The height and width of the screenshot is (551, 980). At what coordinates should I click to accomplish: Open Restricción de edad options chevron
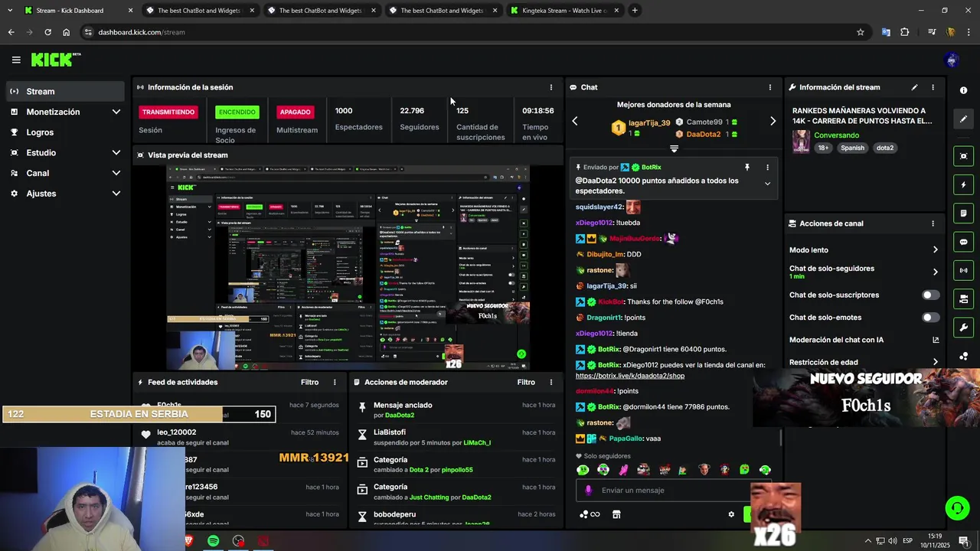(935, 362)
